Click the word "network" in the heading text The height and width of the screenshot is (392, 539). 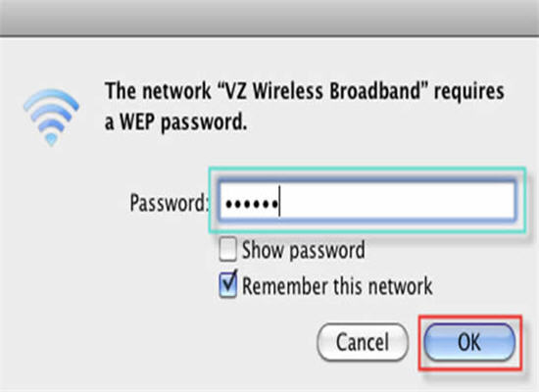(176, 91)
